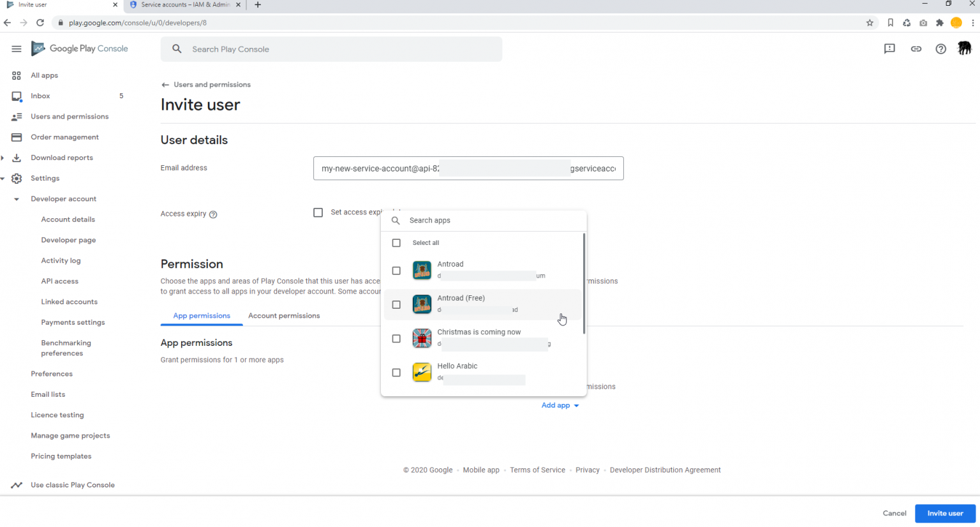Image resolution: width=980 pixels, height=527 pixels.
Task: Open the Inbox from the sidebar icon
Action: pyautogui.click(x=17, y=96)
